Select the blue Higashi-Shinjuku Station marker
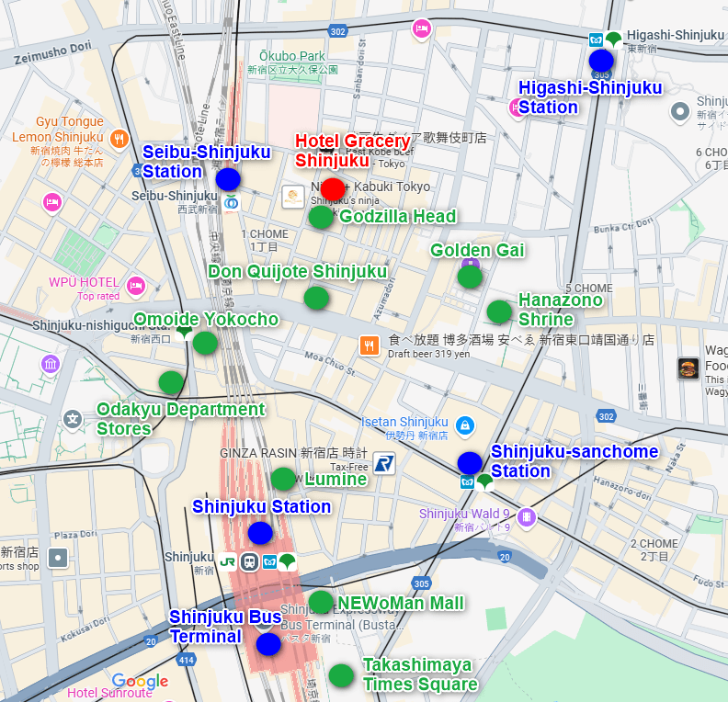This screenshot has height=702, width=728. pos(601,61)
